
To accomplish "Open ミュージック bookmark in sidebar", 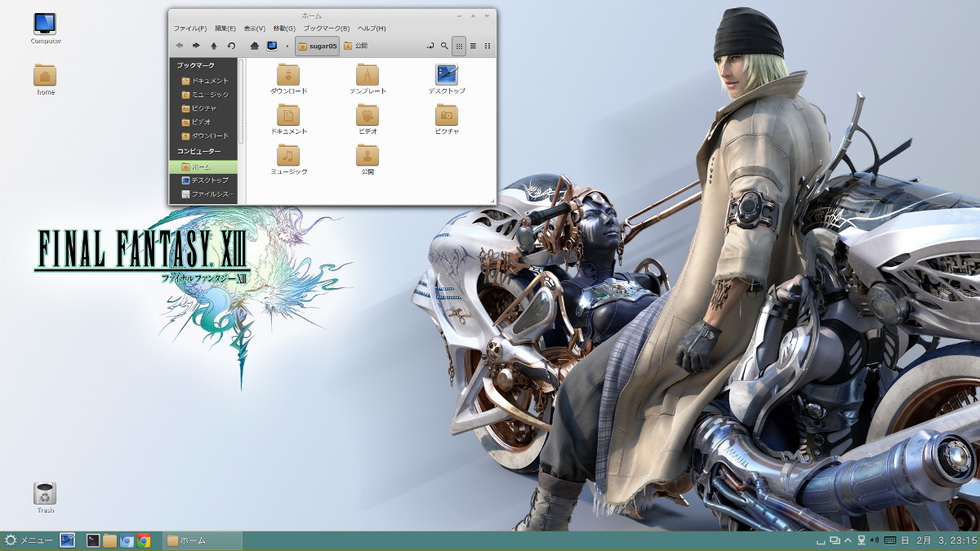I will [205, 95].
